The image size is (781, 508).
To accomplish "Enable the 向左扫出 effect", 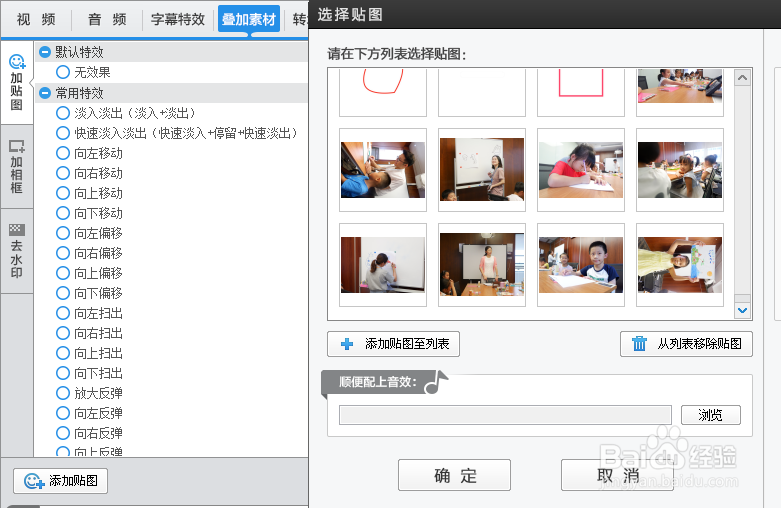I will coord(63,313).
